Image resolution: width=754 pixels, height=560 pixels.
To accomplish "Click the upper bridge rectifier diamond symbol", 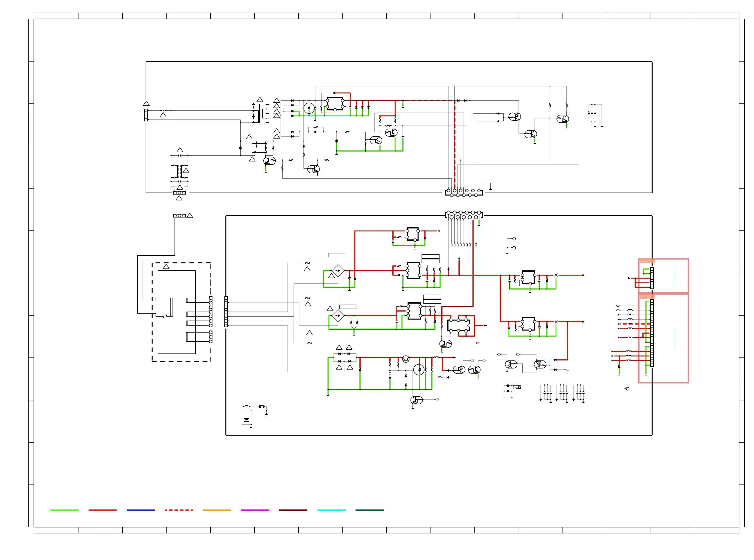I will pyautogui.click(x=338, y=270).
